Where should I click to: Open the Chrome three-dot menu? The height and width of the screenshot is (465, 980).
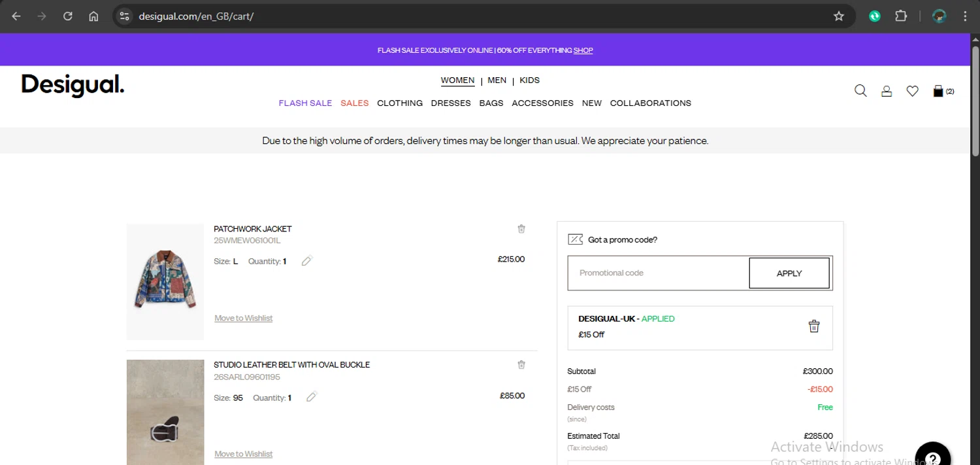966,16
